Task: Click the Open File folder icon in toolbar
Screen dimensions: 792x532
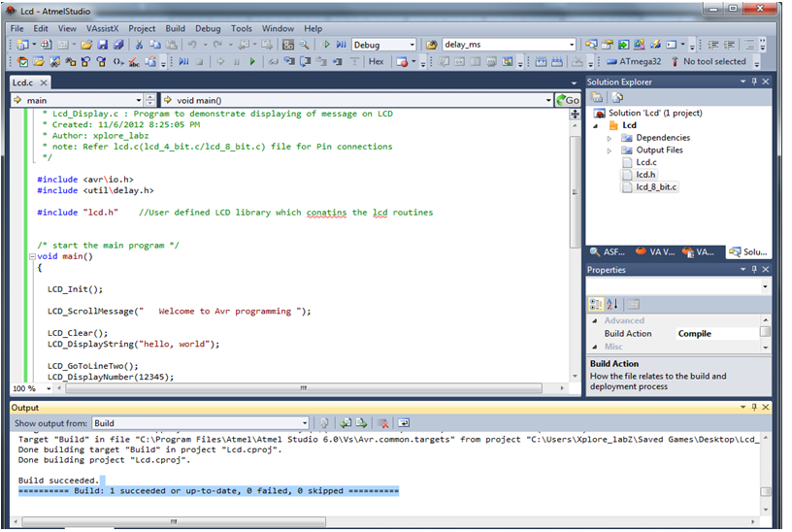Action: coord(86,45)
